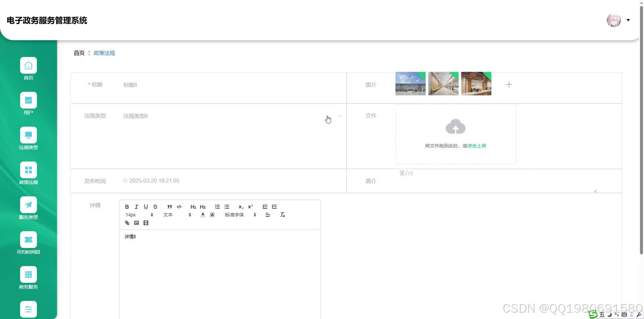Select the first building exterior thumbnail
Screen dimensions: 644x319
[x=411, y=84]
